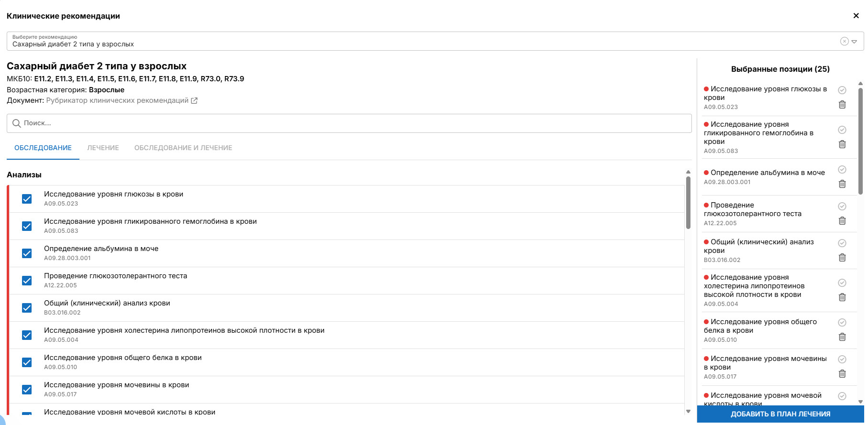Remove albumin in urine from selected list
The width and height of the screenshot is (868, 425).
pyautogui.click(x=842, y=184)
